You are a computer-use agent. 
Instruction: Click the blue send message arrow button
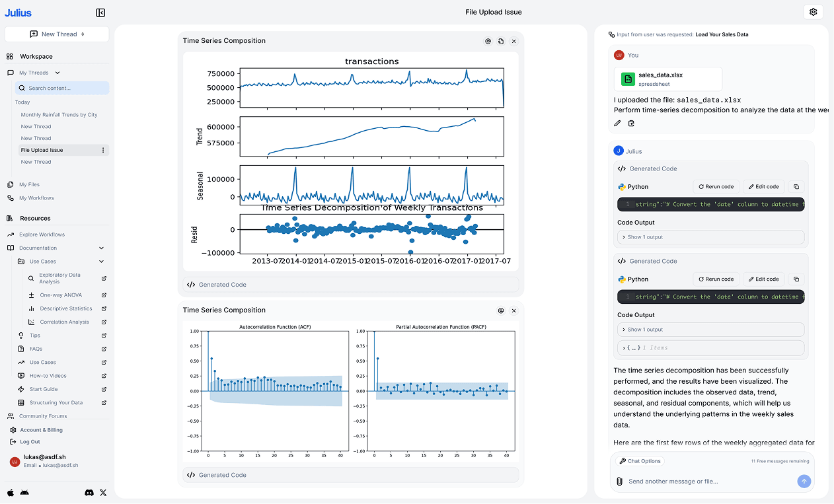pos(804,482)
